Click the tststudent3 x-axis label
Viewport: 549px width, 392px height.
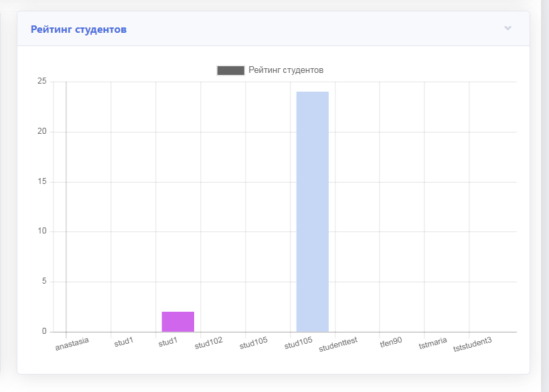pyautogui.click(x=472, y=345)
